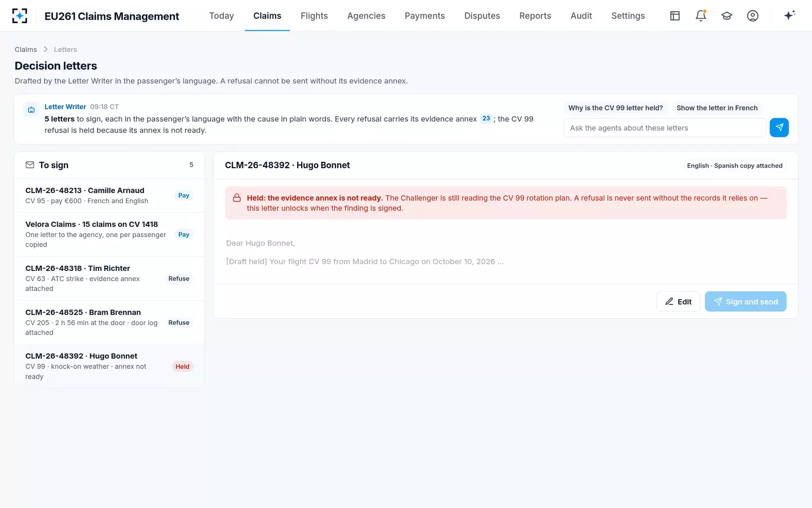Open the Disputes tab
The height and width of the screenshot is (508, 812).
click(482, 16)
